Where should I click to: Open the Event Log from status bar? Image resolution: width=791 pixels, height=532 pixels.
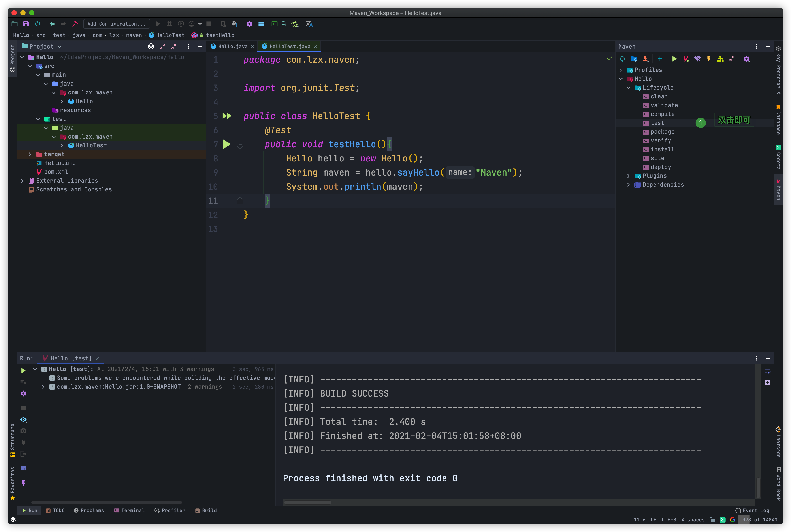point(752,510)
